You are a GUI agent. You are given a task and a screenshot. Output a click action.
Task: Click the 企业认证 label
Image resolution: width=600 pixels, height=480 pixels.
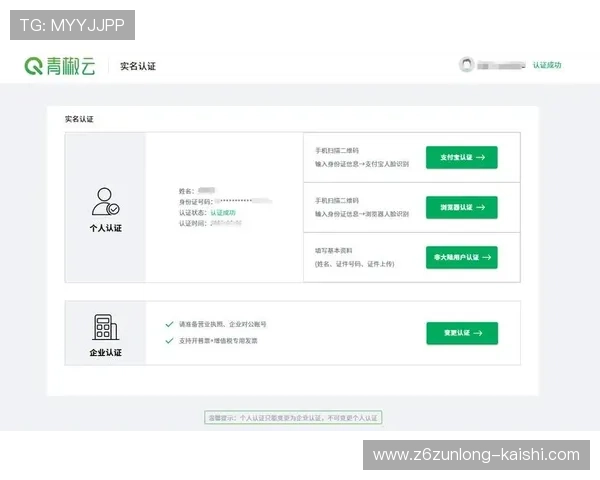106,353
